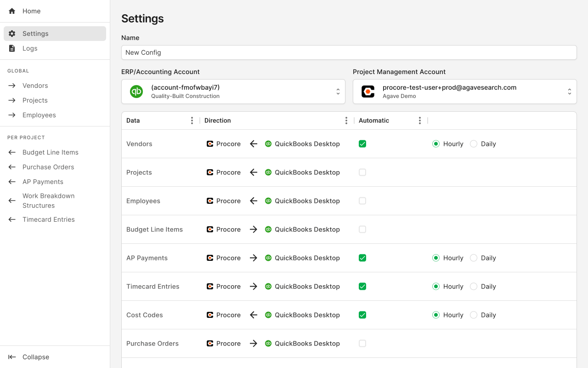This screenshot has width=588, height=368.
Task: Click the left arrow icon in the Cost Codes row
Action: click(x=253, y=315)
